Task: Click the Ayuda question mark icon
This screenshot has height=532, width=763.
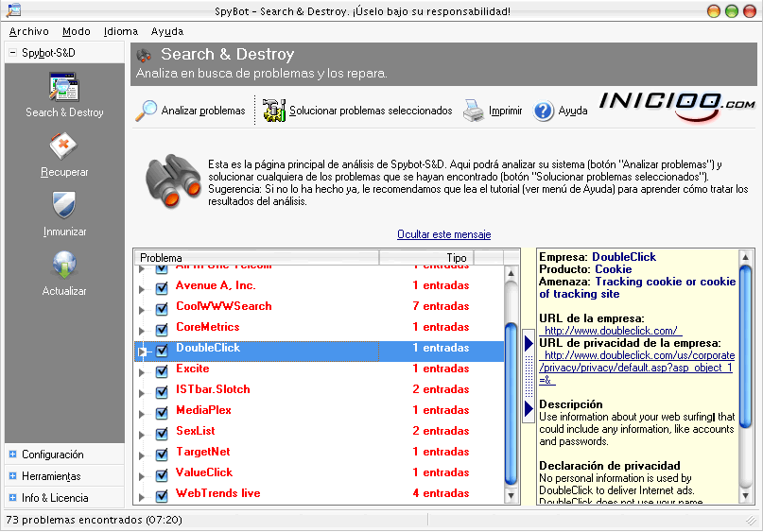Action: pyautogui.click(x=544, y=111)
